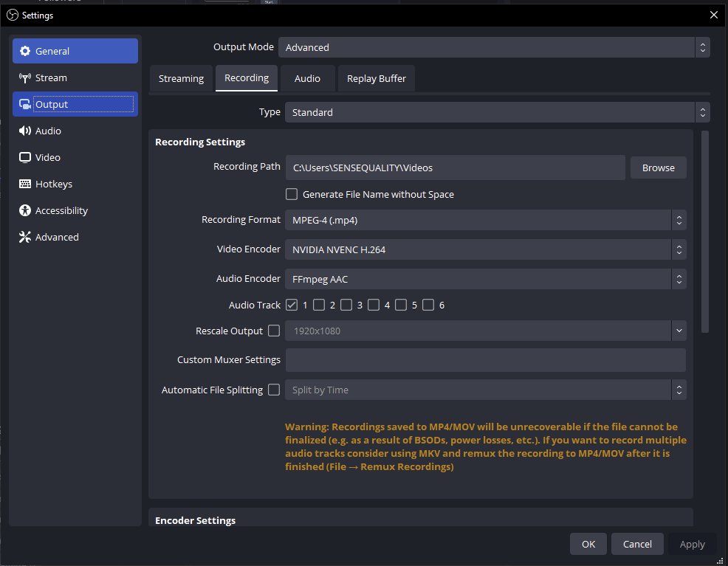
Task: Click the Audio speaker icon in sidebar
Action: pyautogui.click(x=25, y=131)
